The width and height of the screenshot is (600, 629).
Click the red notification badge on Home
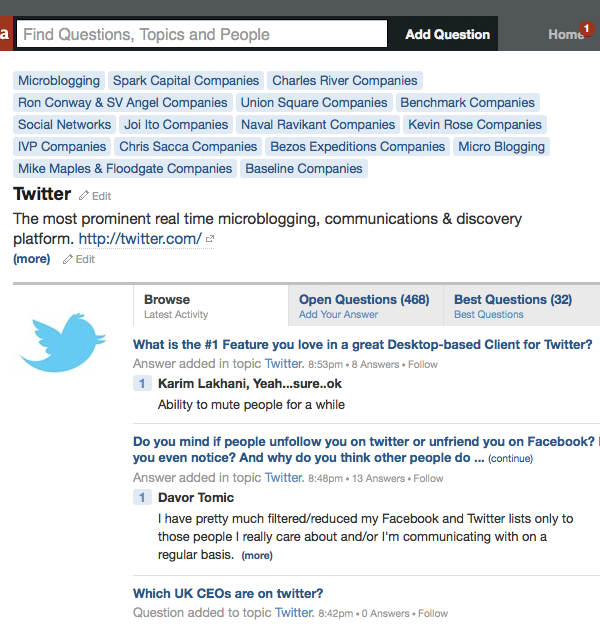click(586, 27)
